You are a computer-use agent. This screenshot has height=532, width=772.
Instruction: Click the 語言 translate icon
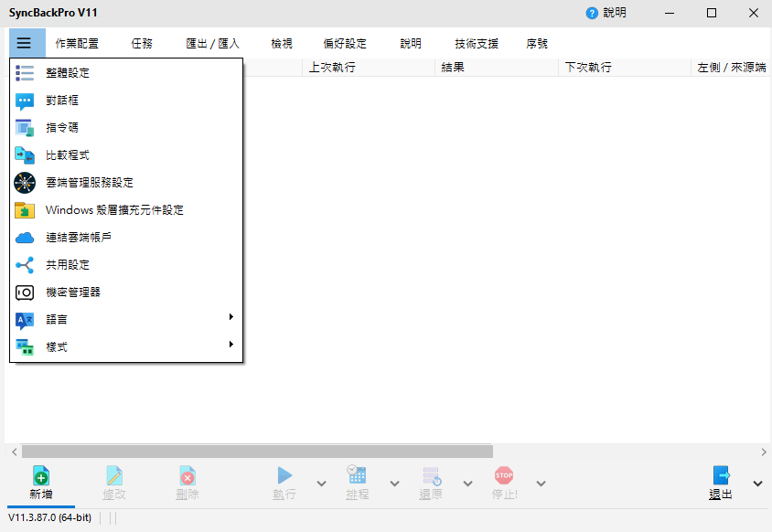(25, 320)
